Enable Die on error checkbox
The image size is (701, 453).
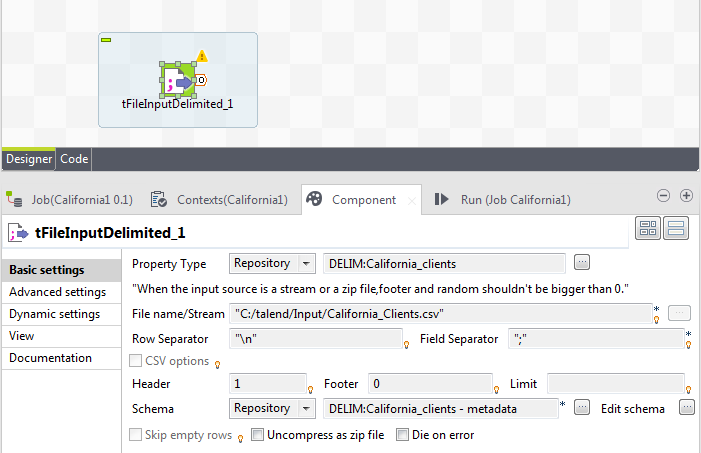[402, 435]
